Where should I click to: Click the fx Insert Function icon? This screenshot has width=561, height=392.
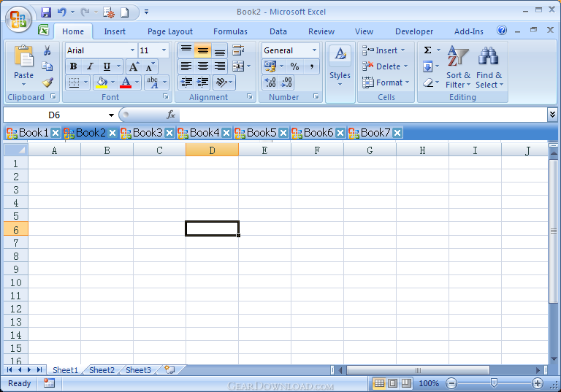coord(171,115)
